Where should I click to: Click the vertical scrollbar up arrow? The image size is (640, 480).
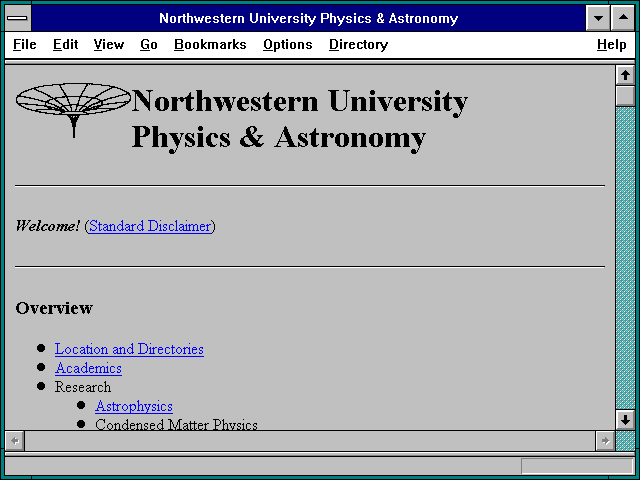pos(625,76)
